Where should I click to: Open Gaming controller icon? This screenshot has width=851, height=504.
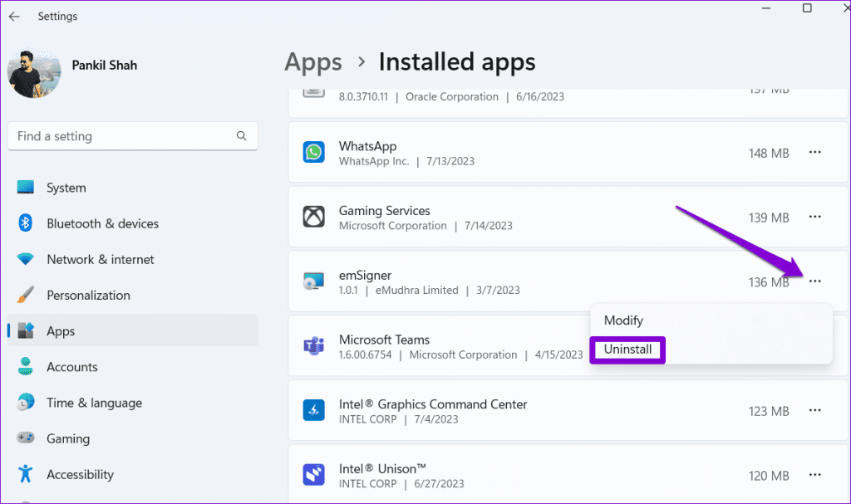coord(26,438)
